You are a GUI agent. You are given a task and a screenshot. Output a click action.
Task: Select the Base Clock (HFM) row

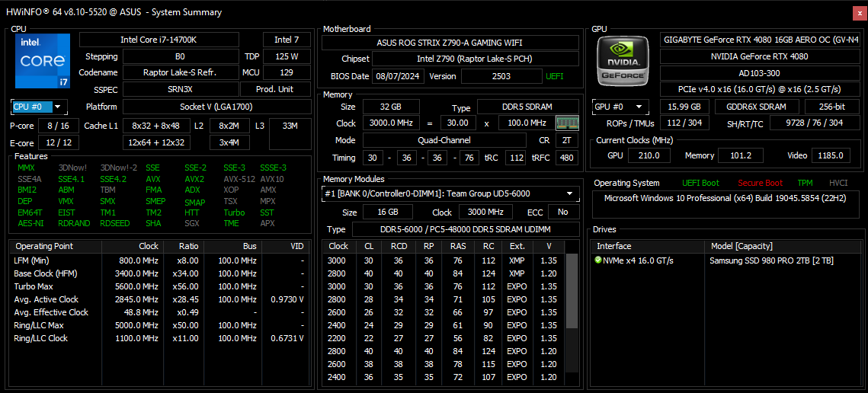pyautogui.click(x=159, y=273)
